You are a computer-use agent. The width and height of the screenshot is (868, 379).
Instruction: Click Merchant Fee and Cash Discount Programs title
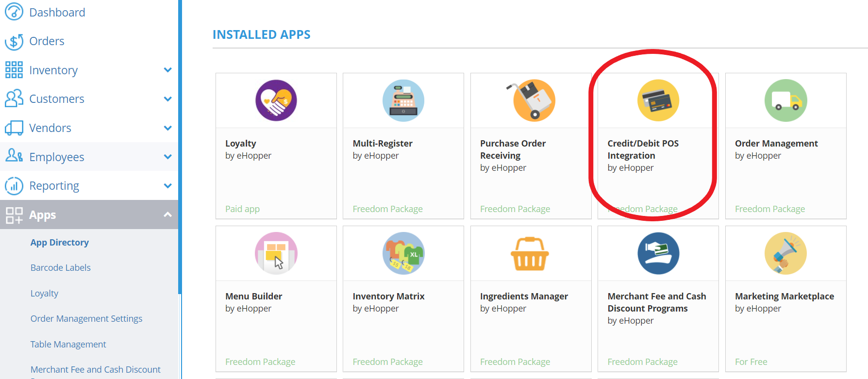pos(657,302)
